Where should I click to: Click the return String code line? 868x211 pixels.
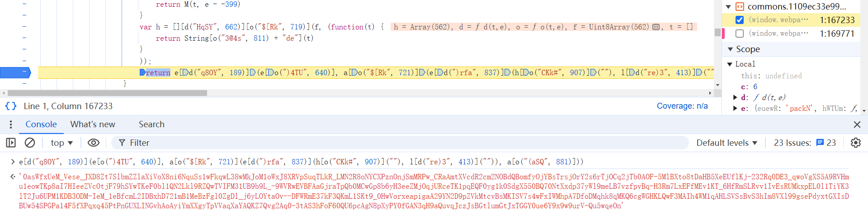[x=235, y=38]
